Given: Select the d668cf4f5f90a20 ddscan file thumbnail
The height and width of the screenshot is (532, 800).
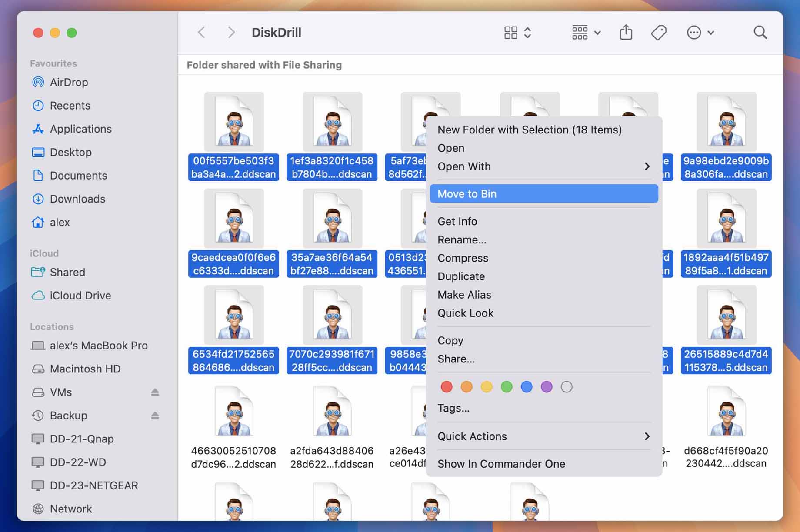Looking at the screenshot, I should point(726,412).
